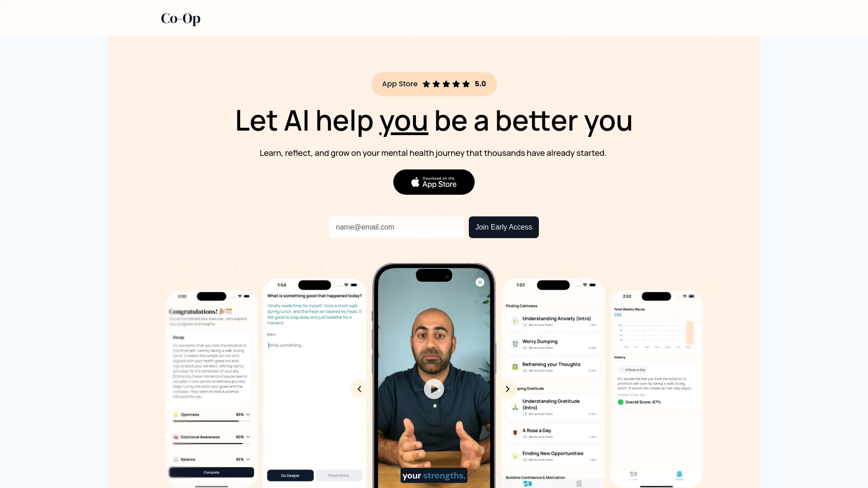Click the App Store download button
The height and width of the screenshot is (488, 868).
pos(434,182)
